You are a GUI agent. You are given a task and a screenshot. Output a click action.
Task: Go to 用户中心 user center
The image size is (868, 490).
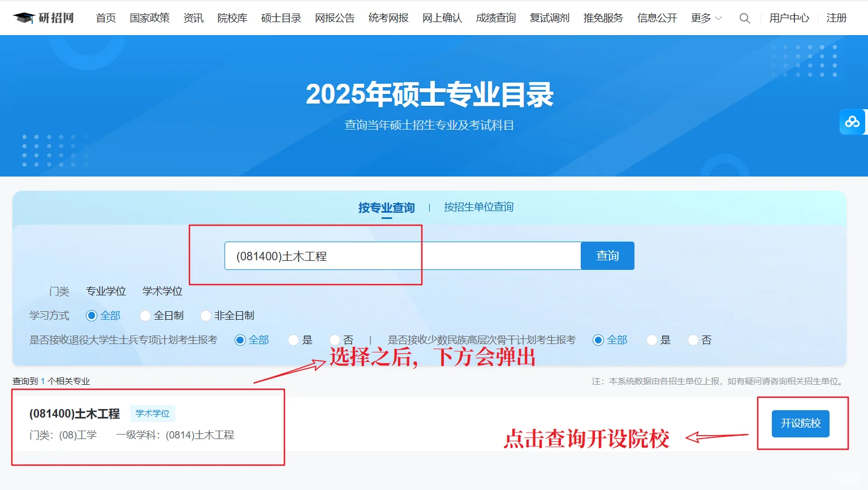789,18
